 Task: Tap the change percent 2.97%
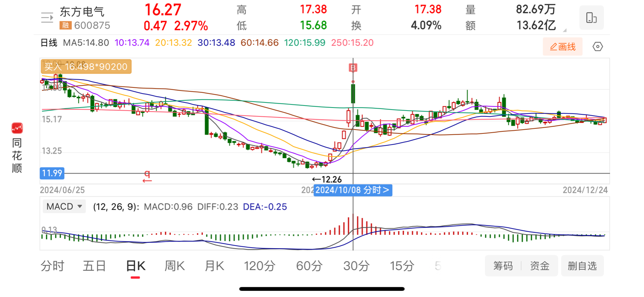coord(191,26)
